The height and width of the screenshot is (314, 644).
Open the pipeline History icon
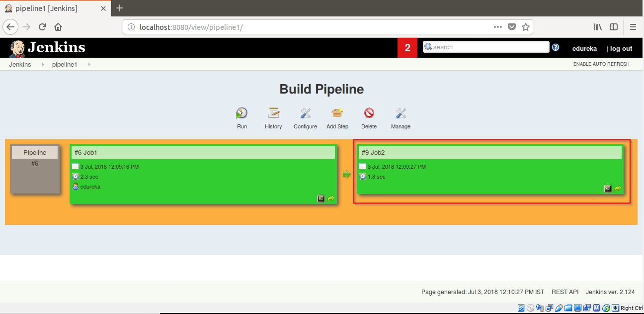point(273,113)
